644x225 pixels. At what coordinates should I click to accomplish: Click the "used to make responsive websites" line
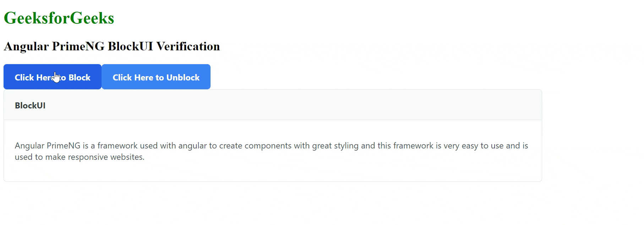tap(80, 157)
